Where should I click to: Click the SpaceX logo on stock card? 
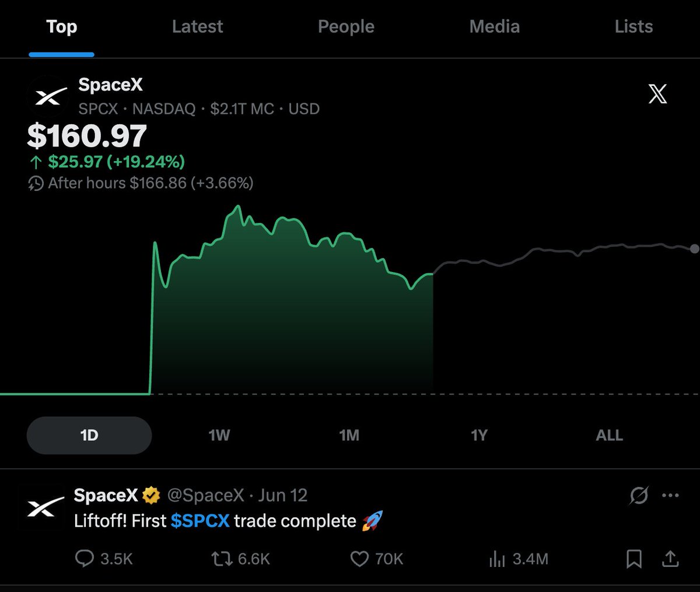pyautogui.click(x=48, y=97)
